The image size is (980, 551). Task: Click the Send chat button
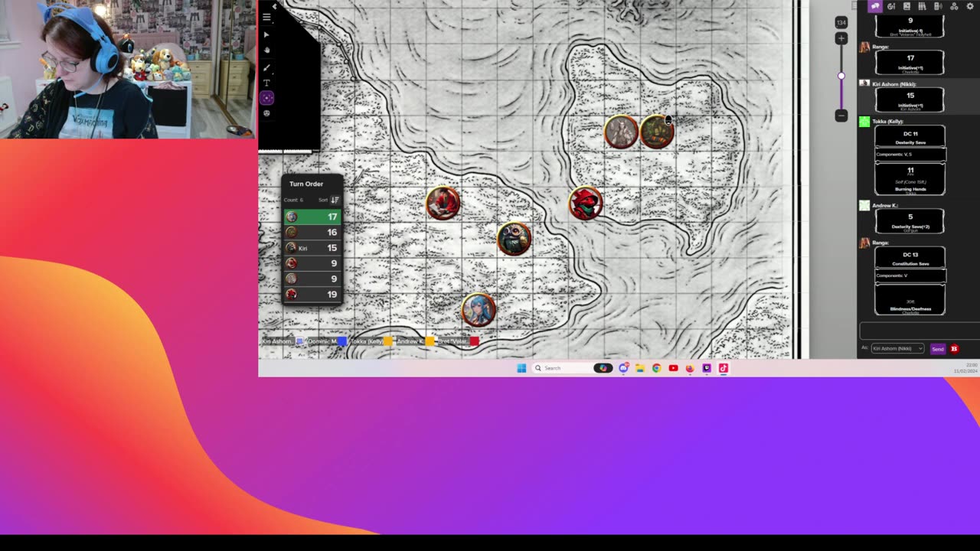point(938,349)
